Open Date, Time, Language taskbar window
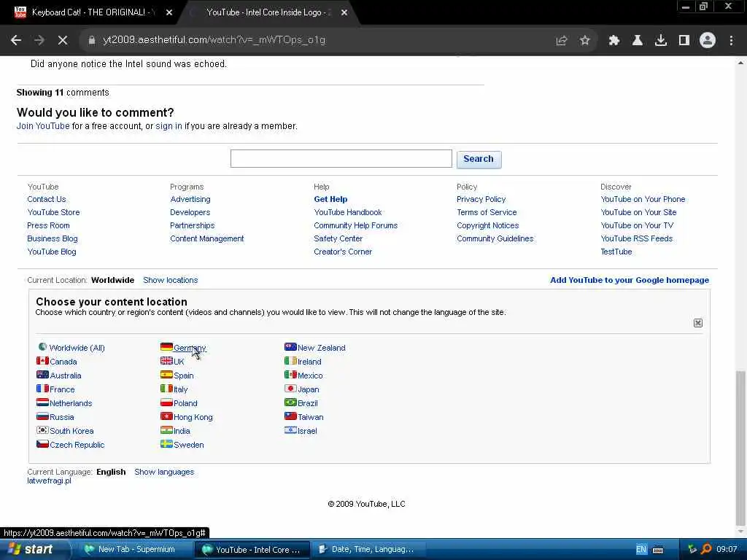747x560 pixels. tap(367, 549)
